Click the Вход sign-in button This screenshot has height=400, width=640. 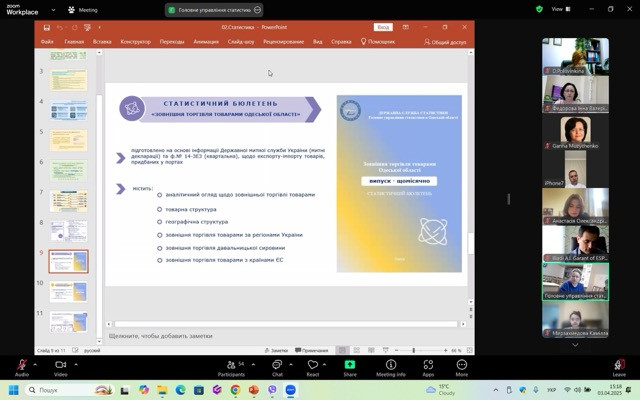383,27
